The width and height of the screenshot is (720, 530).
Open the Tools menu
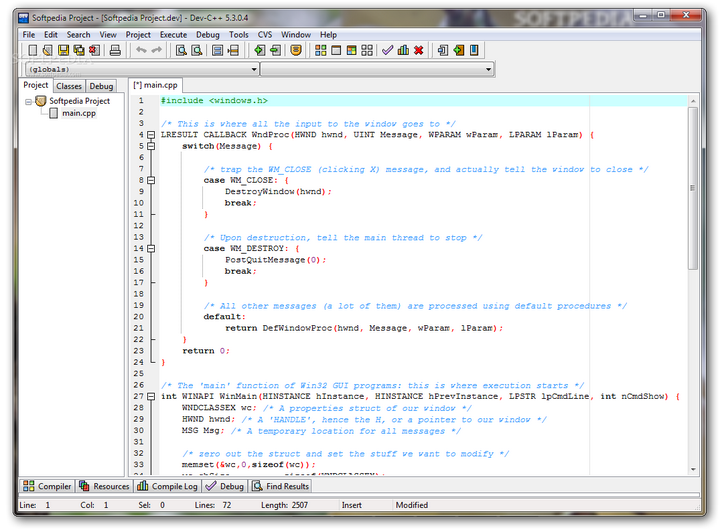238,34
